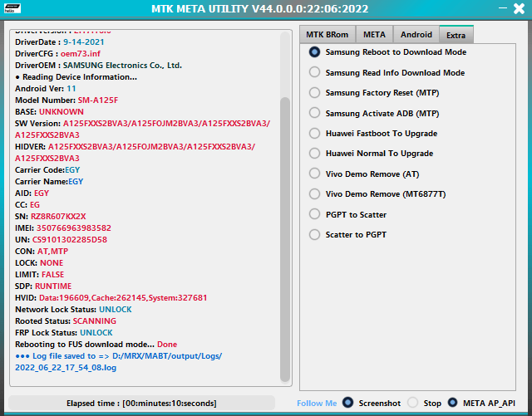
Task: Select Samsung Factory Reset (MTP)
Action: click(x=374, y=92)
